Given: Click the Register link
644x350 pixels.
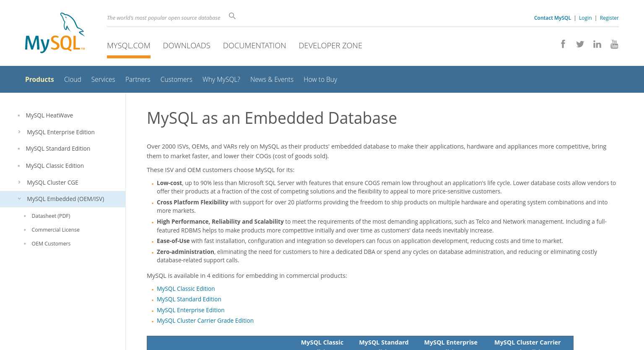Looking at the screenshot, I should (609, 18).
